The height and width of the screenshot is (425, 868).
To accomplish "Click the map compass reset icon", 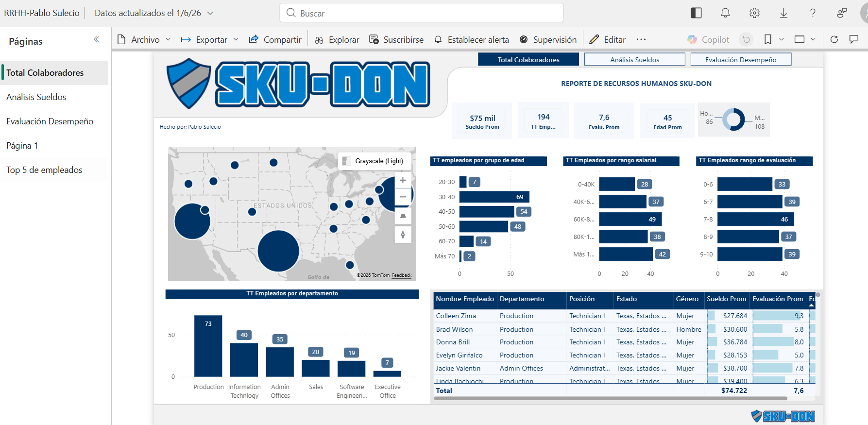I will point(403,235).
